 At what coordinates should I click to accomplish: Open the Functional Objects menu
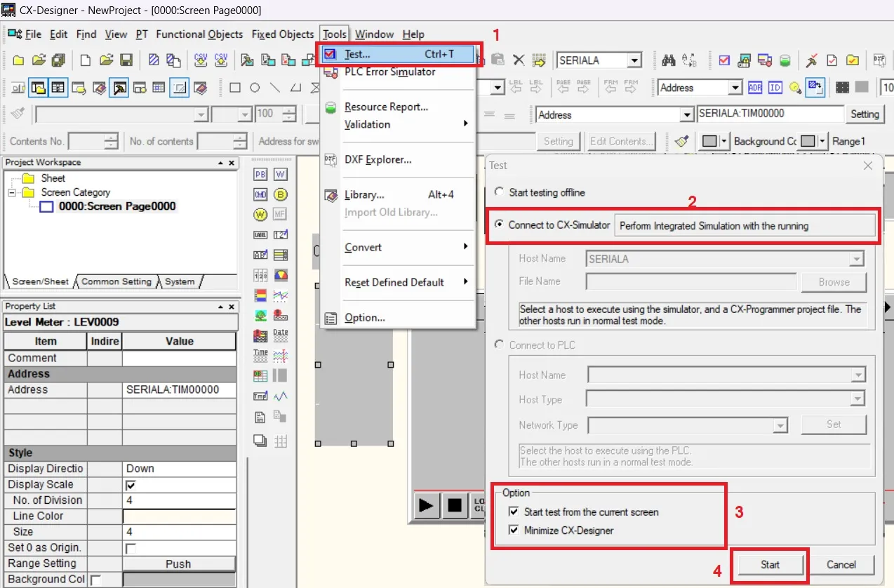coord(199,34)
